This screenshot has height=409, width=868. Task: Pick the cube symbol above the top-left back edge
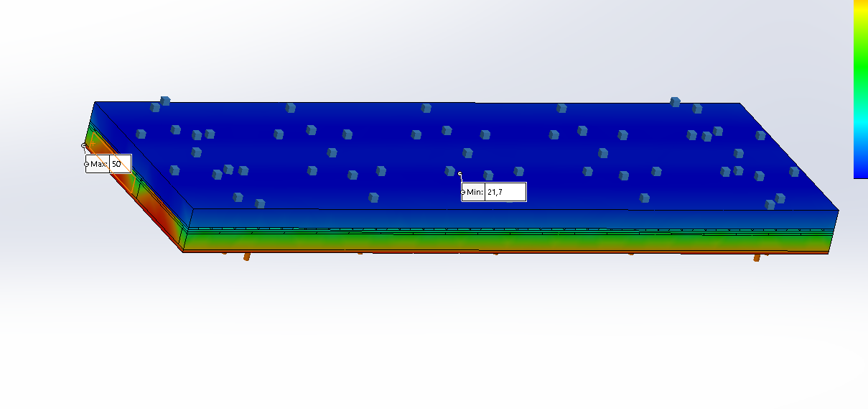[x=165, y=101]
